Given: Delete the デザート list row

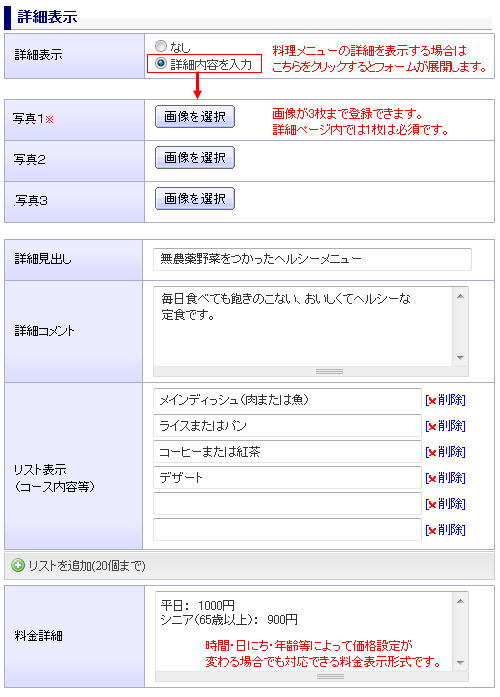Looking at the screenshot, I should click(x=445, y=478).
